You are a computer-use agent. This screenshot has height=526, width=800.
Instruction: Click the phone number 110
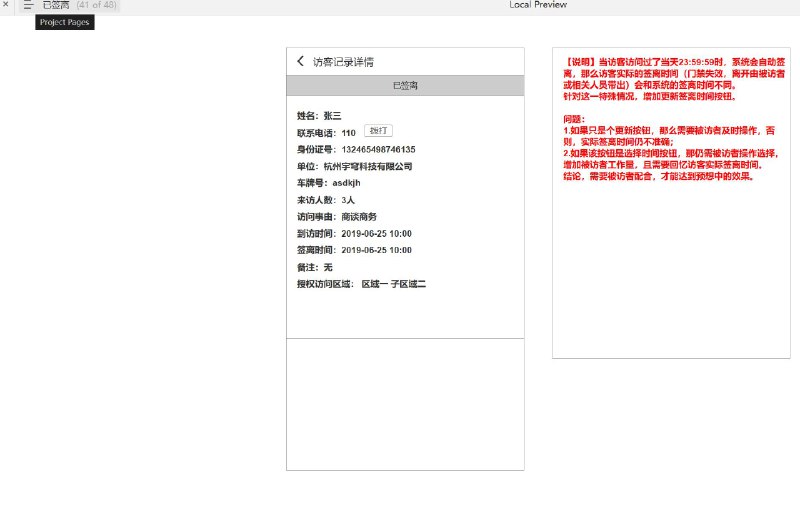click(348, 133)
